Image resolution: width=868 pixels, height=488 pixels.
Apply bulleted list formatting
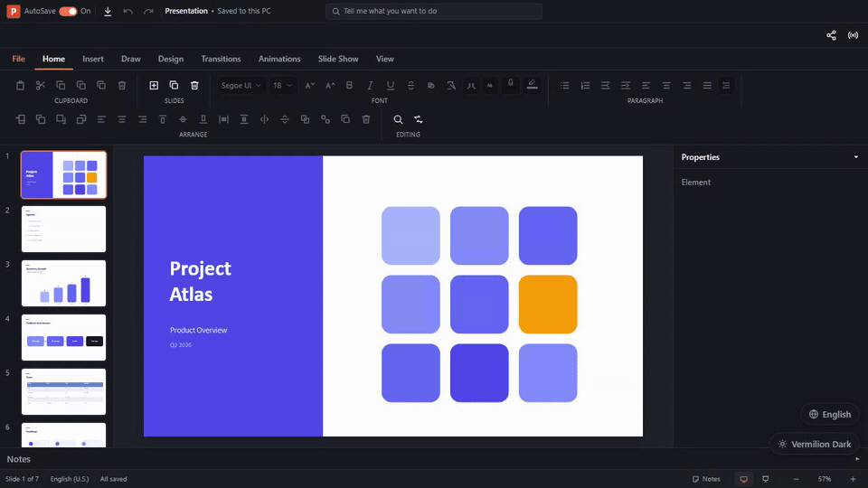point(564,85)
